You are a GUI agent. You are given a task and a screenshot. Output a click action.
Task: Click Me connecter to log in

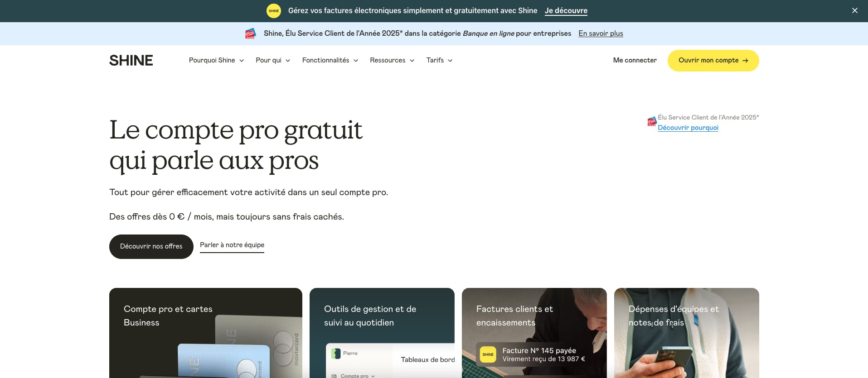tap(635, 60)
